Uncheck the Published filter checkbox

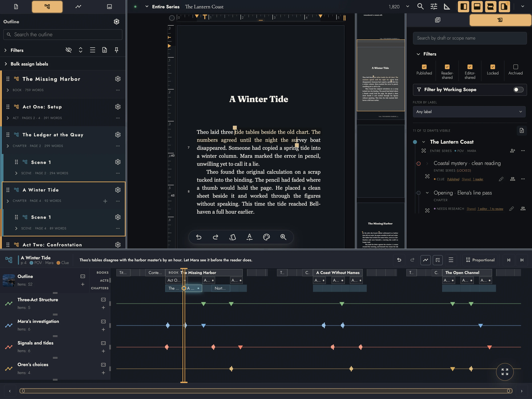[x=424, y=67]
